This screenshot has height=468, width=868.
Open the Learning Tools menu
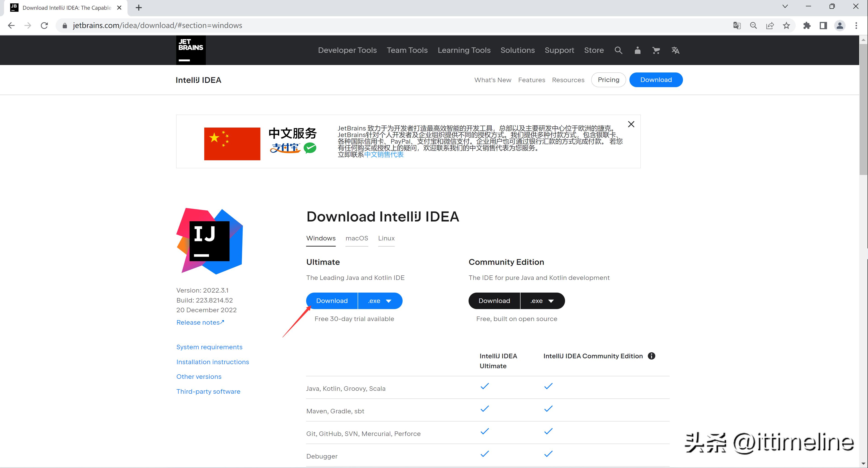pos(464,50)
